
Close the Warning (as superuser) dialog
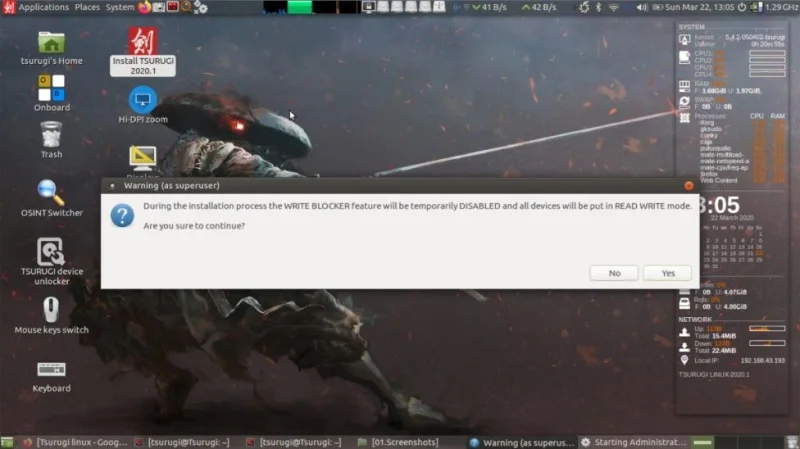pos(689,186)
